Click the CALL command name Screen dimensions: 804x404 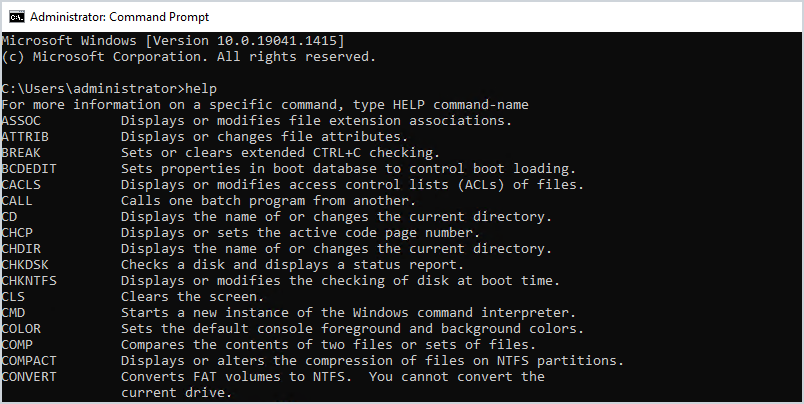[18, 200]
